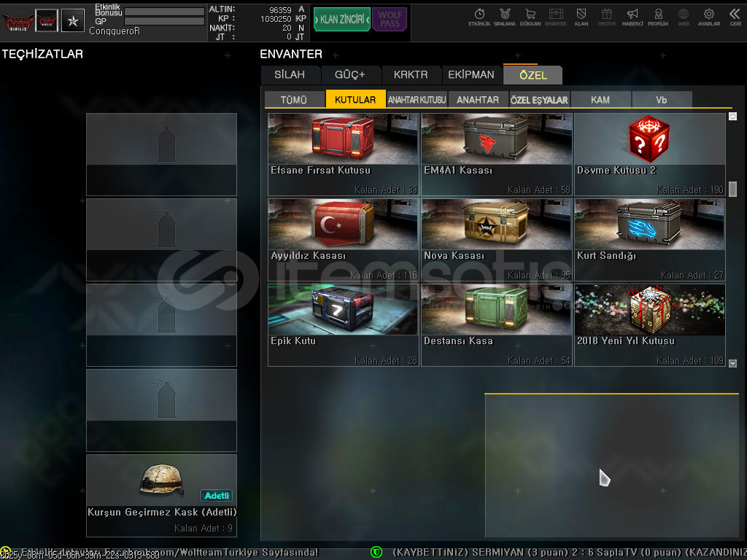Select the KUTULAR sub-tab
This screenshot has height=560, width=747.
click(x=355, y=99)
